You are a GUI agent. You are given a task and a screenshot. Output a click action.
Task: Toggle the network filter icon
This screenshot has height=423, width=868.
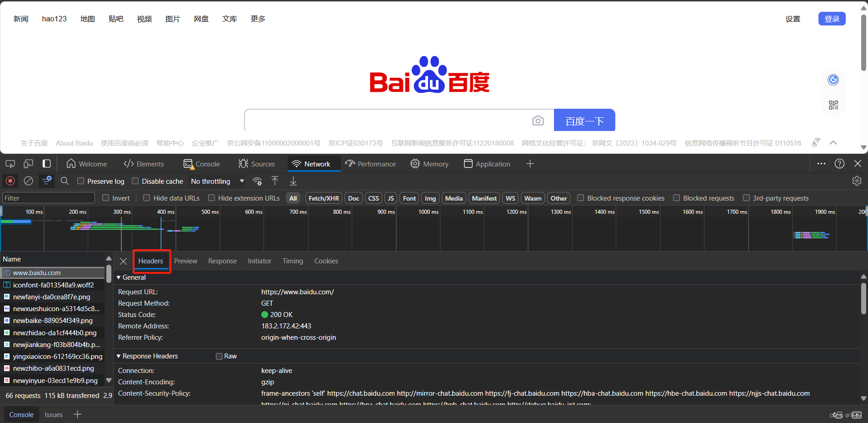(46, 181)
